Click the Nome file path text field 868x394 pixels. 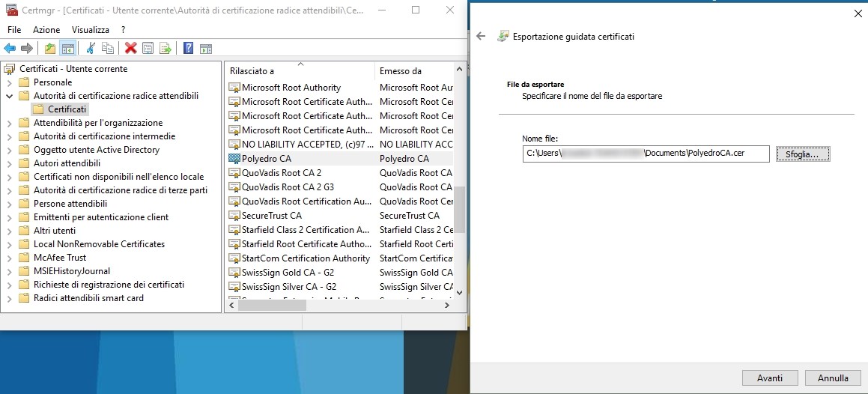tap(646, 154)
